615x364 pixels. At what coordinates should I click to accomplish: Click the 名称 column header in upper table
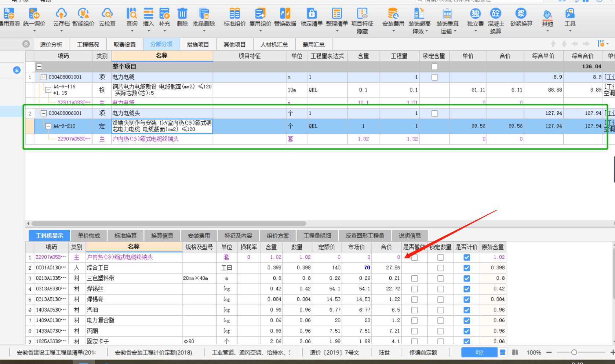(x=162, y=56)
